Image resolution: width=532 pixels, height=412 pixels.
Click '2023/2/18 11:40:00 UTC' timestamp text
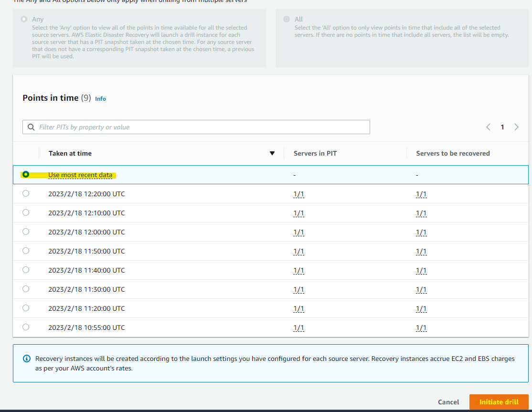[86, 270]
